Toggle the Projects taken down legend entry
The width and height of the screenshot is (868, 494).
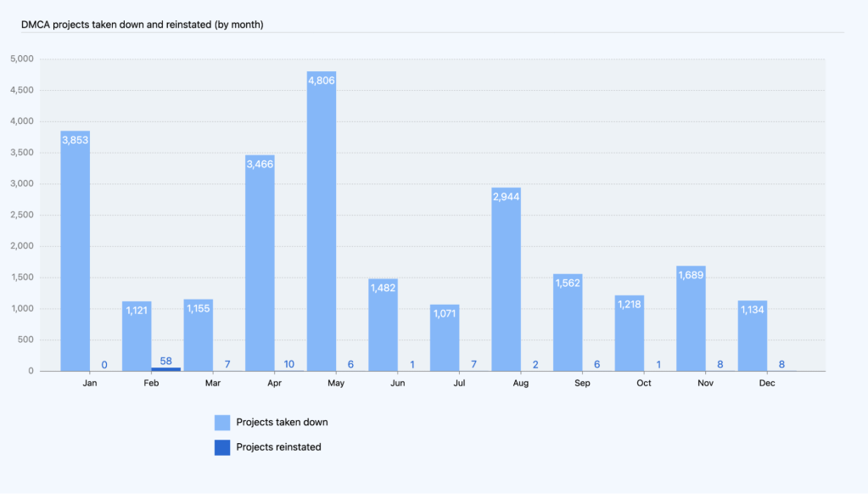point(283,422)
